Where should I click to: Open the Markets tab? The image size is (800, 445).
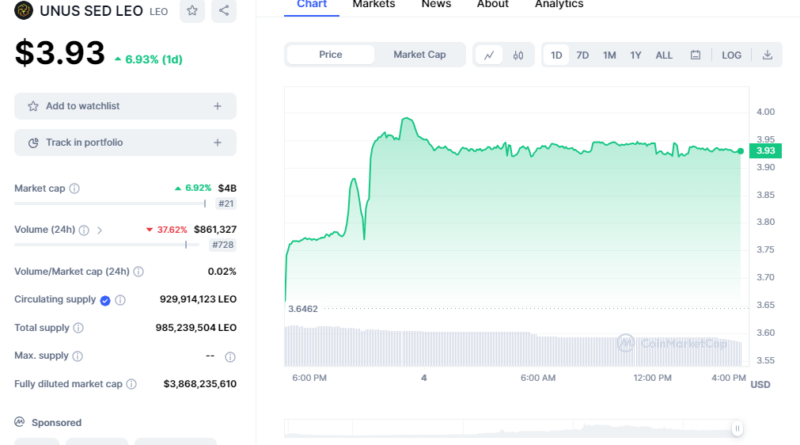click(373, 5)
